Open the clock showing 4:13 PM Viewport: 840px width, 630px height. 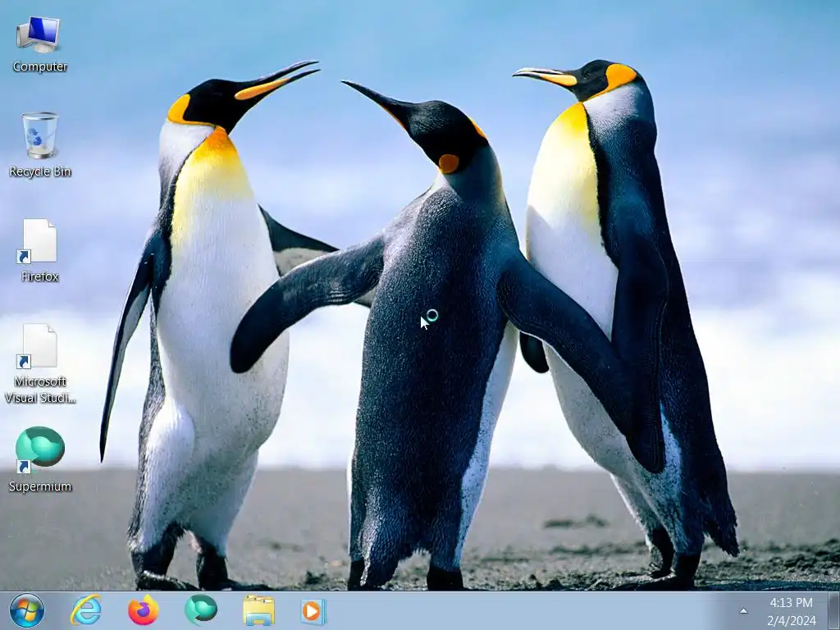tap(792, 611)
